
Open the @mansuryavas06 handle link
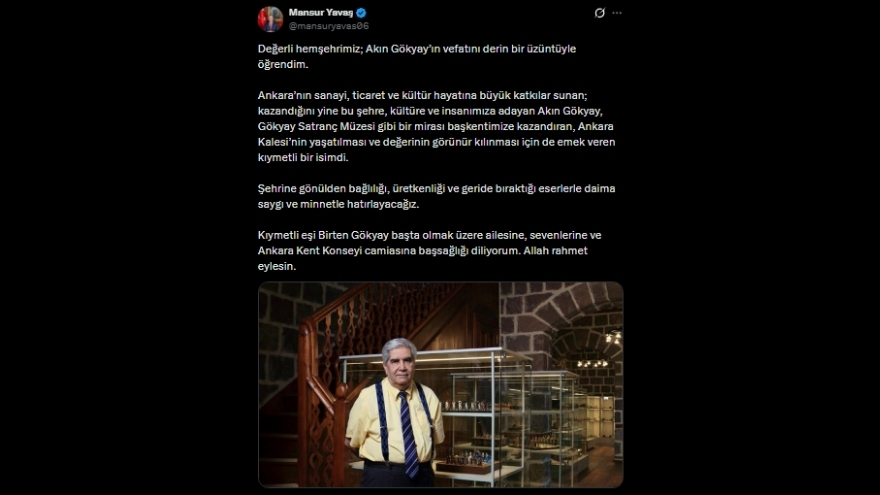pyautogui.click(x=328, y=26)
